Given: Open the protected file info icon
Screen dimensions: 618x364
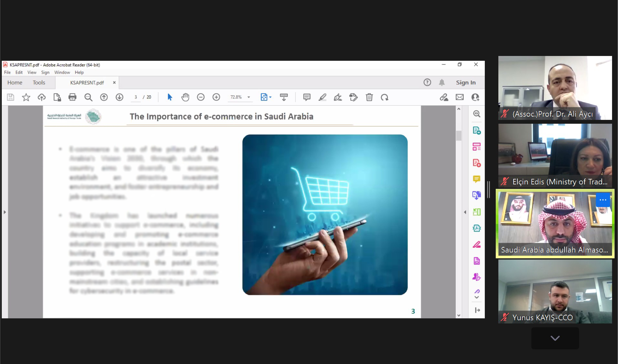Looking at the screenshot, I should click(57, 97).
